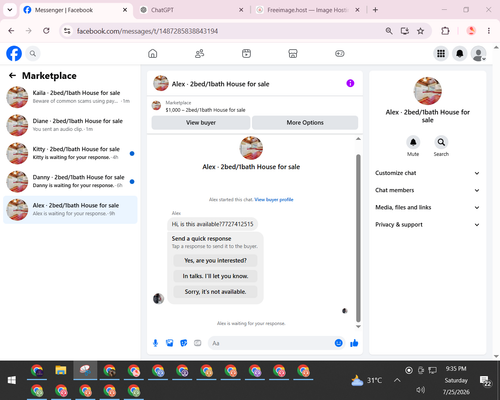Open conversation info purple icon
Viewport: 500px width, 400px height.
pos(350,83)
